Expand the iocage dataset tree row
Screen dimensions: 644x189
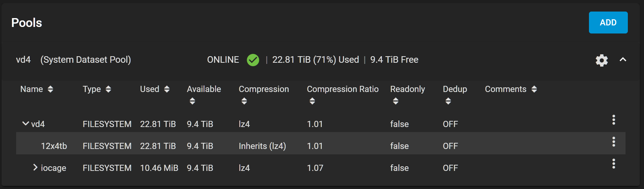coord(35,167)
